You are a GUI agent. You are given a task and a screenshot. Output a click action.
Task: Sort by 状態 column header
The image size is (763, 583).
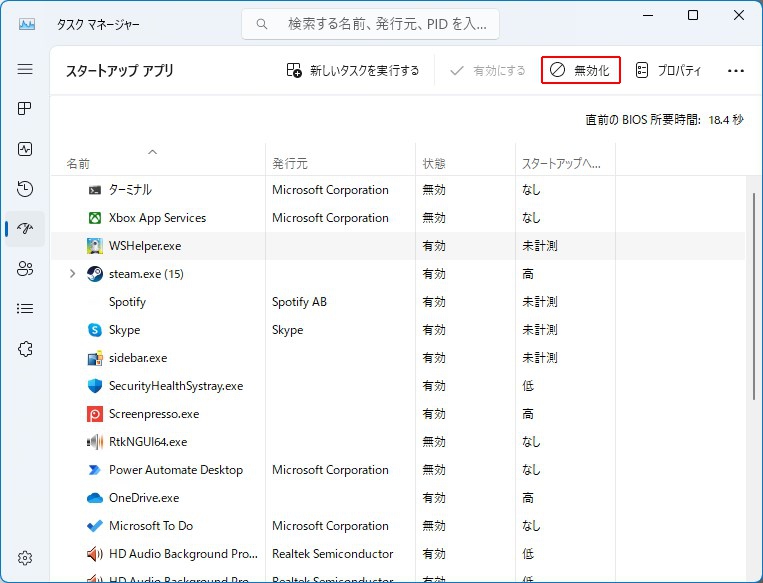pos(434,163)
